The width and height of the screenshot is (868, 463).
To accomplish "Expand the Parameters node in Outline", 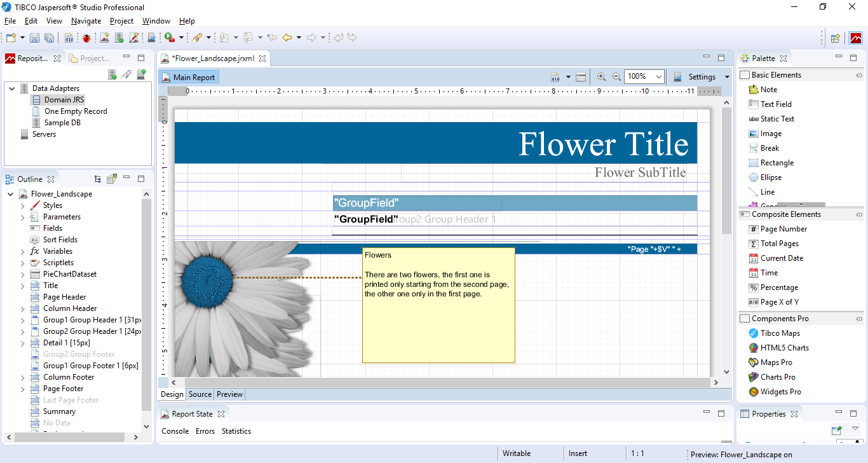I will point(23,217).
